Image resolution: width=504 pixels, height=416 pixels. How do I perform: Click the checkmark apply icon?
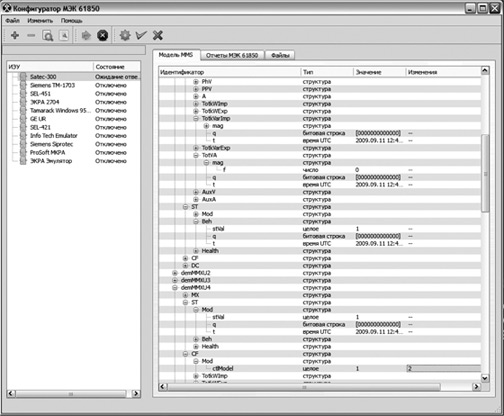pos(141,35)
